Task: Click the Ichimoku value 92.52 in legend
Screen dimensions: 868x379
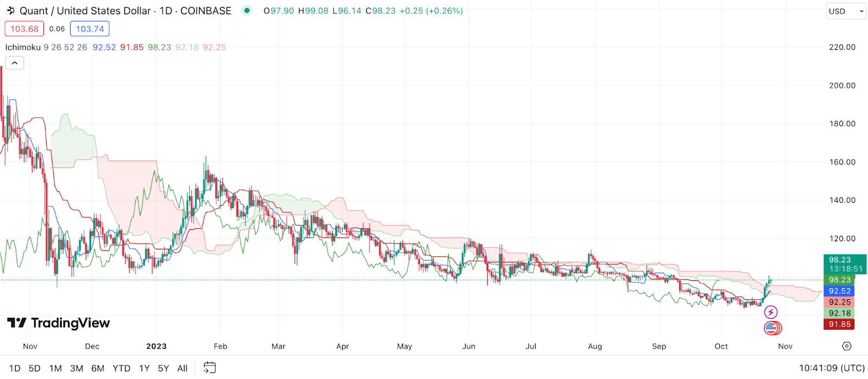Action: point(104,47)
